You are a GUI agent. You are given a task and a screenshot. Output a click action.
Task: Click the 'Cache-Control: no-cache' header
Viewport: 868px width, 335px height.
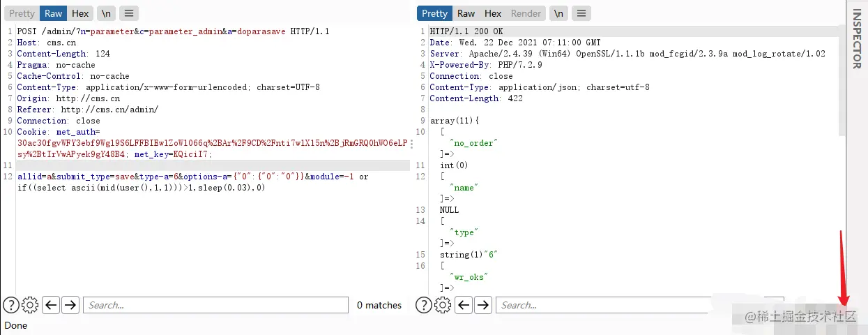73,76
